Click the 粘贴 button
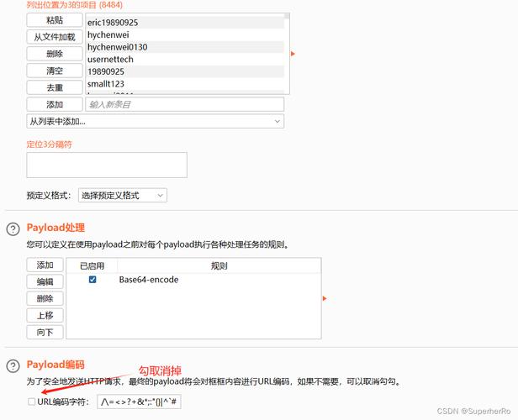 tap(55, 20)
